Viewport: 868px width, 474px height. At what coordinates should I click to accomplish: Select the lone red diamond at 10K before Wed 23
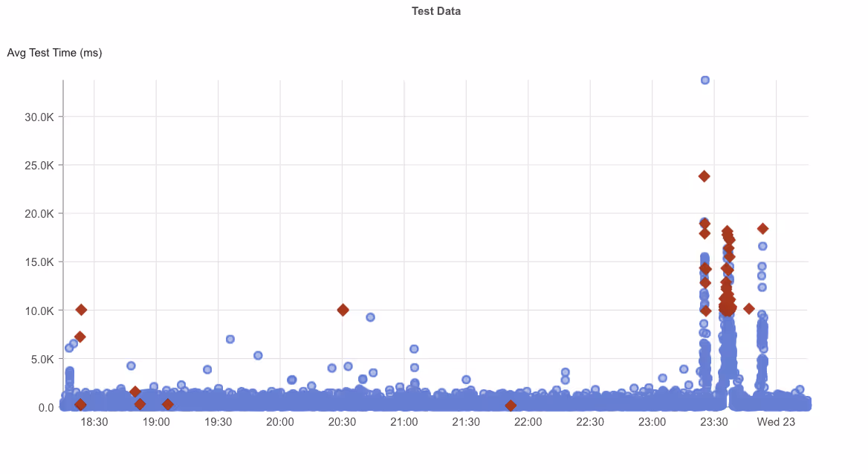[749, 308]
